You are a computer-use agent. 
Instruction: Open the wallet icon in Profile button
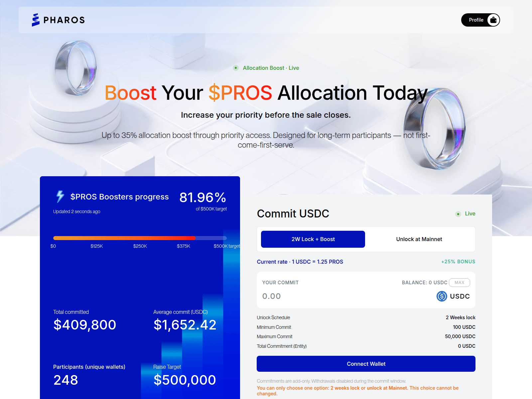click(x=493, y=20)
